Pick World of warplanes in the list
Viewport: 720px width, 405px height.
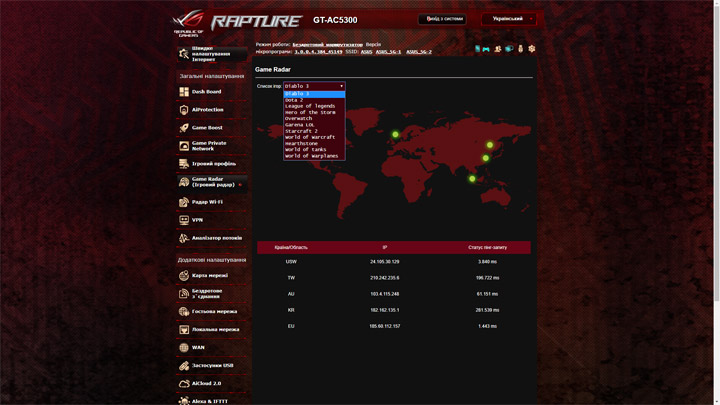314,156
